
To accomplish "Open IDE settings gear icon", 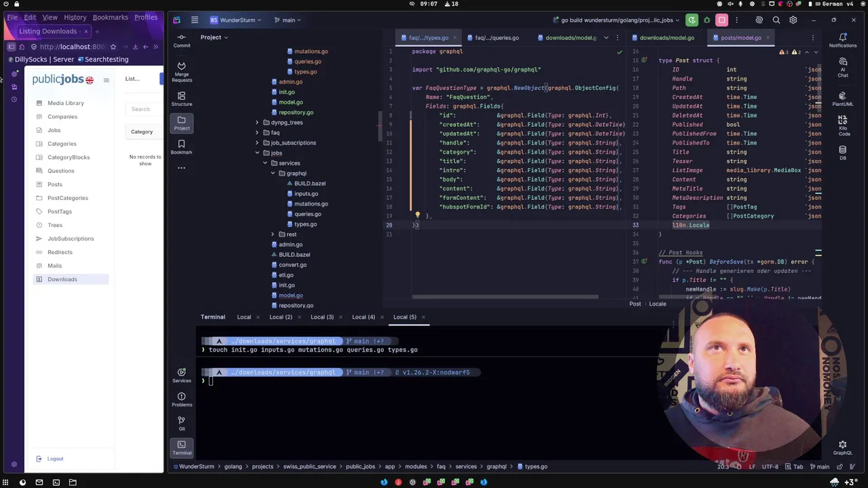I will 793,20.
